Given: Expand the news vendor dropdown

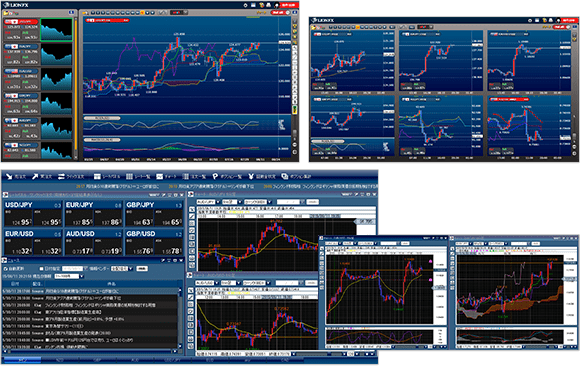Looking at the screenshot, I should [x=122, y=269].
